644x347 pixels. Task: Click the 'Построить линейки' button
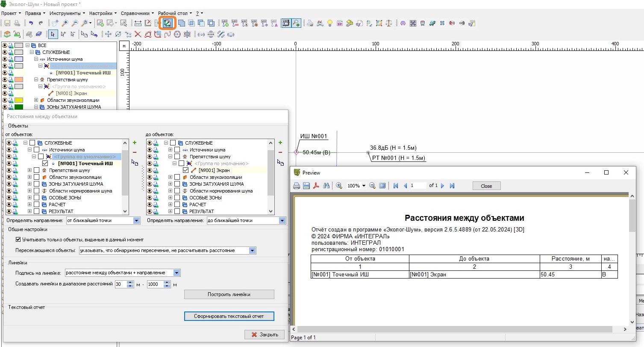[229, 294]
